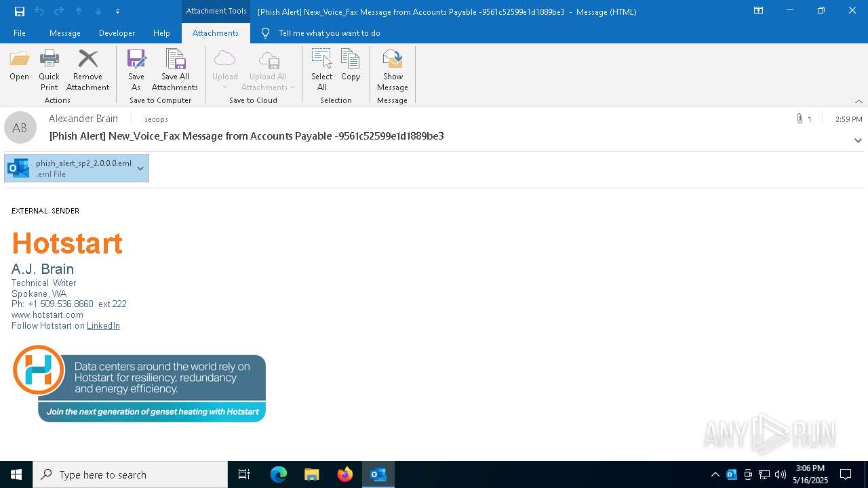The width and height of the screenshot is (868, 488).
Task: Switch to the Developer tab
Action: (117, 33)
